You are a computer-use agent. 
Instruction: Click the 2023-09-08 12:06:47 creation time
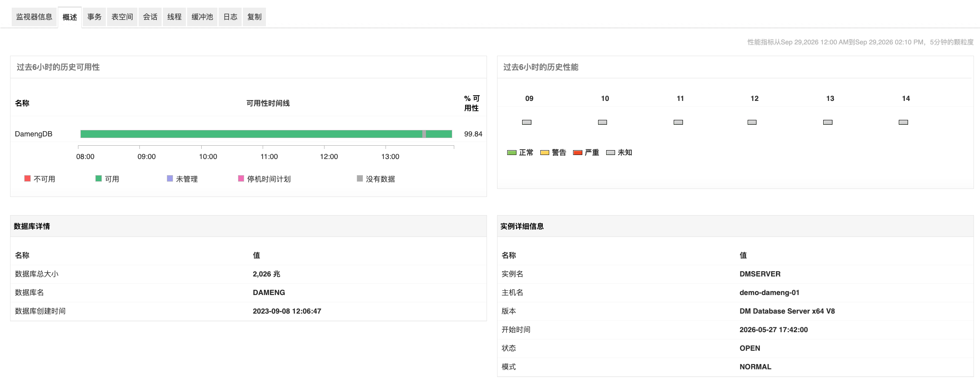(x=287, y=311)
